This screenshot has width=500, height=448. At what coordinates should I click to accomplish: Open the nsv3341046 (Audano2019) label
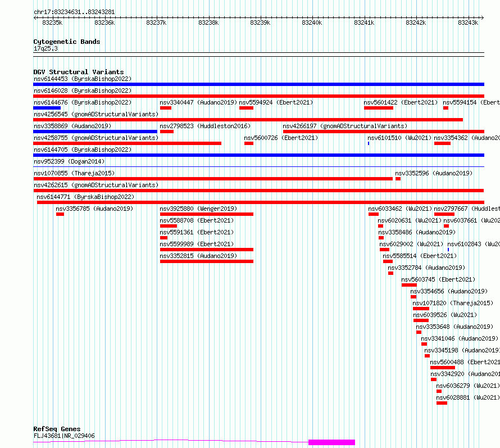(x=460, y=338)
